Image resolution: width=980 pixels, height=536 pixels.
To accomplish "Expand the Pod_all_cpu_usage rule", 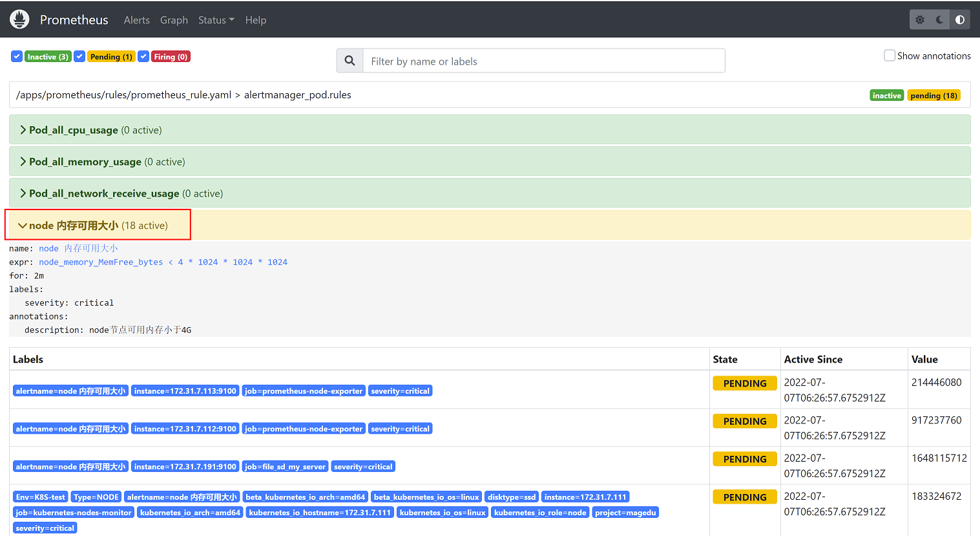I will coord(73,130).
